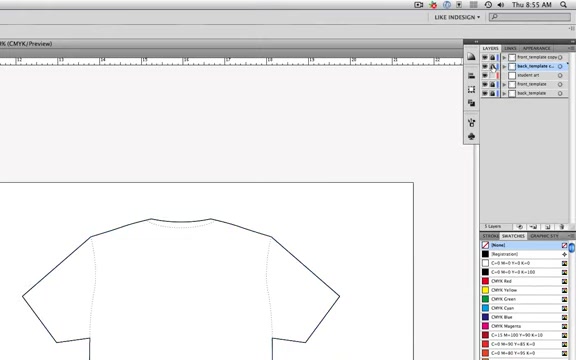Open the Align panel icon
Screen dimensions: 576x360
pyautogui.click(x=471, y=76)
